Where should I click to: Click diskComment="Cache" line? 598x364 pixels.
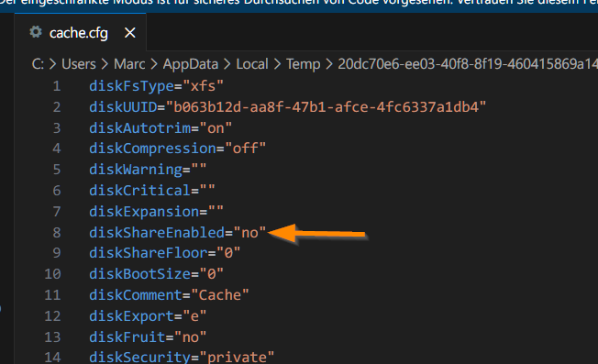(x=169, y=295)
